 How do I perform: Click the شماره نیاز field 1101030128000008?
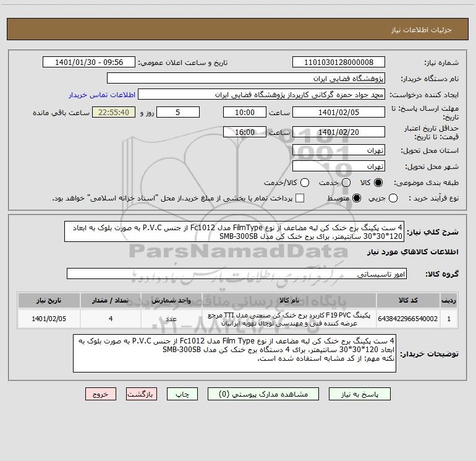pyautogui.click(x=339, y=62)
